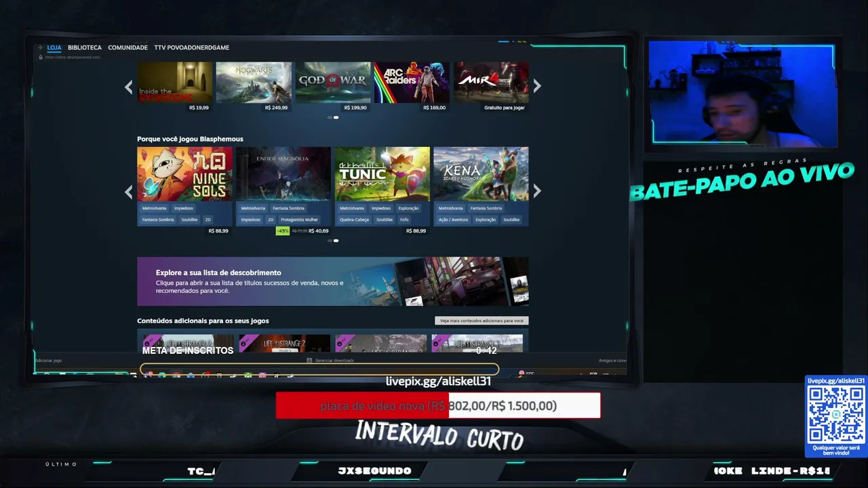The height and width of the screenshot is (488, 868).
Task: Click the R$ 40,69 Ender Magnolia price
Action: pyautogui.click(x=319, y=231)
